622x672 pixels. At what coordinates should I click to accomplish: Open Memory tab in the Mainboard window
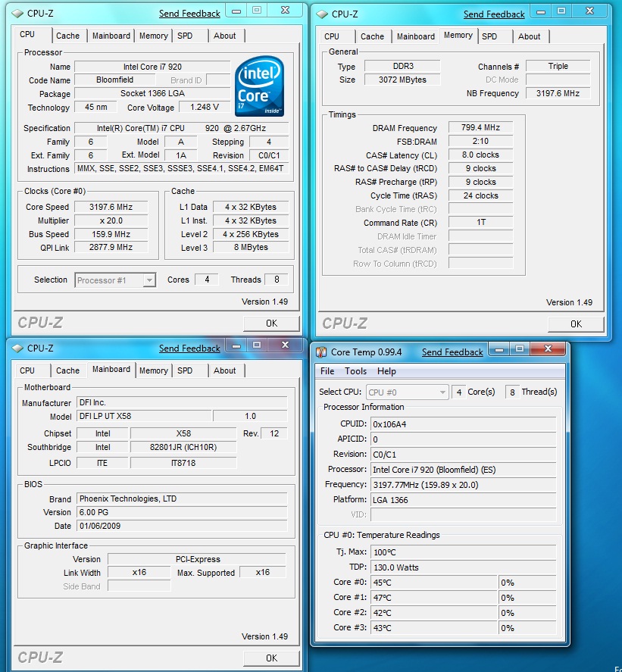153,370
